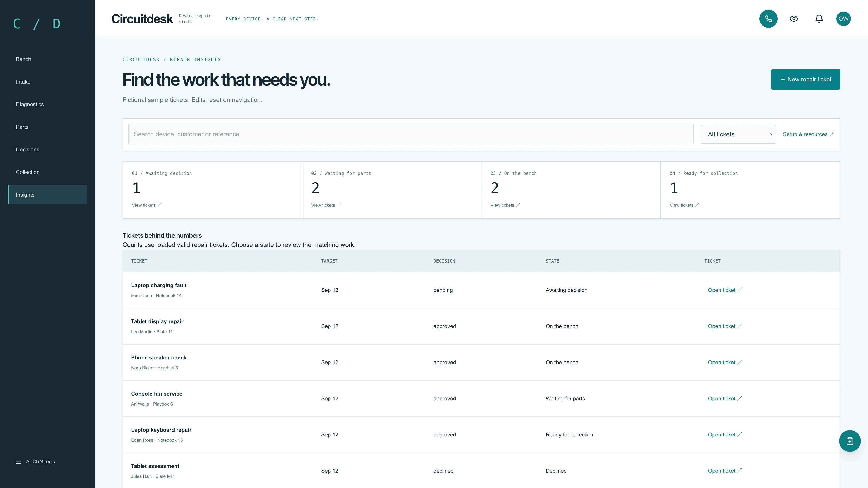Click the C / D sidebar logo
The height and width of the screenshot is (488, 868).
click(x=37, y=23)
